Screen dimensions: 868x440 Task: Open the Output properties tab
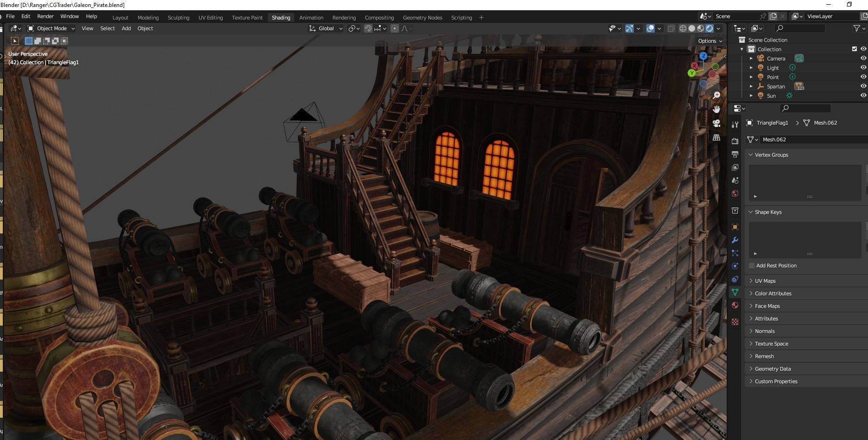(x=735, y=154)
